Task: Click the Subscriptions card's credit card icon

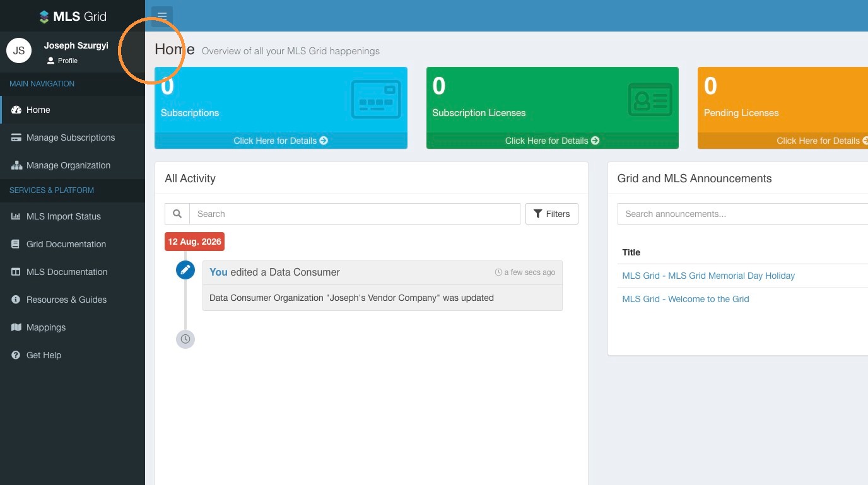Action: click(x=376, y=99)
